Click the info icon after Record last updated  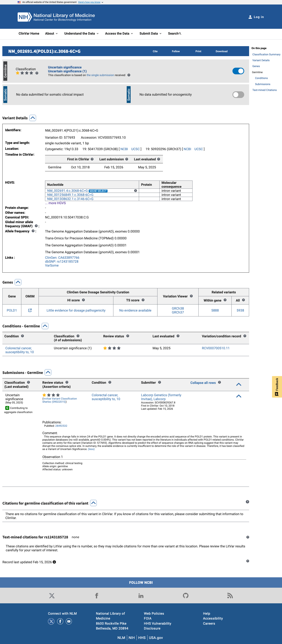tap(54, 562)
